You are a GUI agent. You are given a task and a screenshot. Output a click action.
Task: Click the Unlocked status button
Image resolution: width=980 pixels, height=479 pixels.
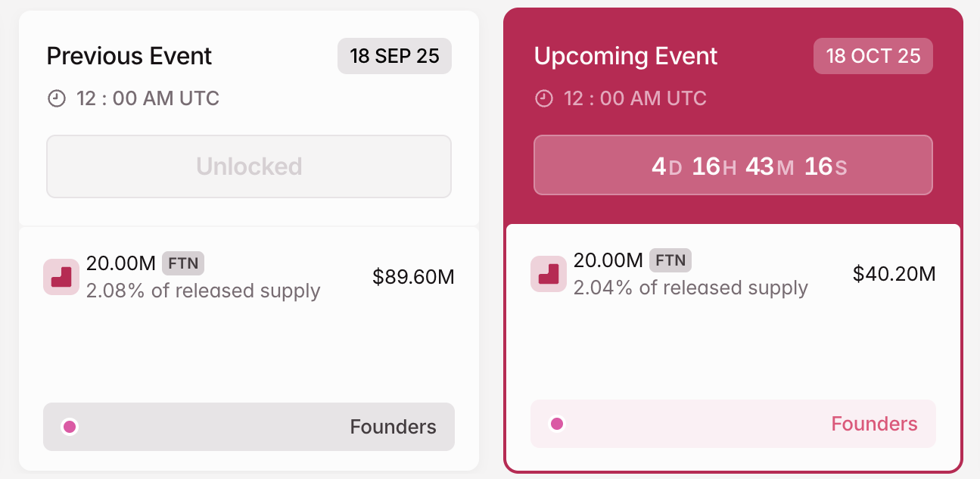249,166
